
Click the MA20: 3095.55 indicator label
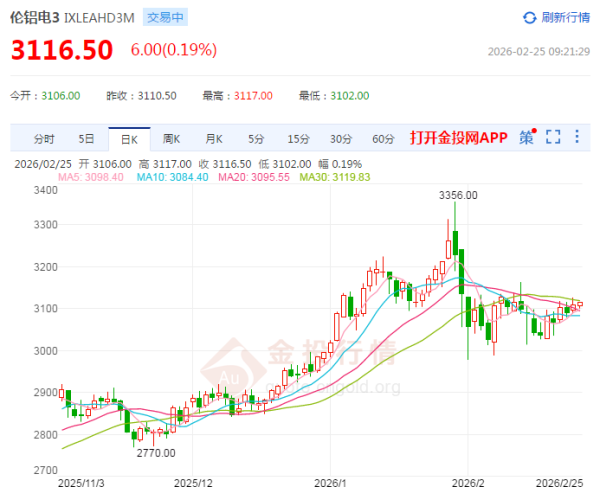click(x=254, y=177)
